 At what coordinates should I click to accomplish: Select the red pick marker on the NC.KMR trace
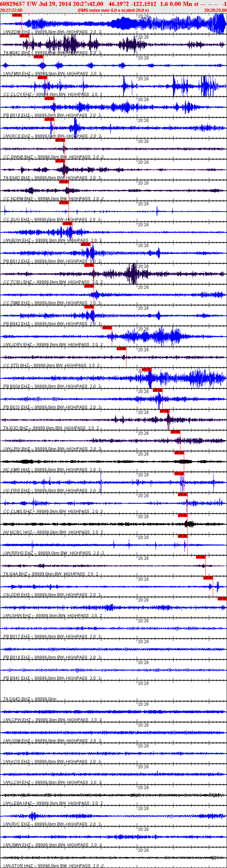[179, 453]
